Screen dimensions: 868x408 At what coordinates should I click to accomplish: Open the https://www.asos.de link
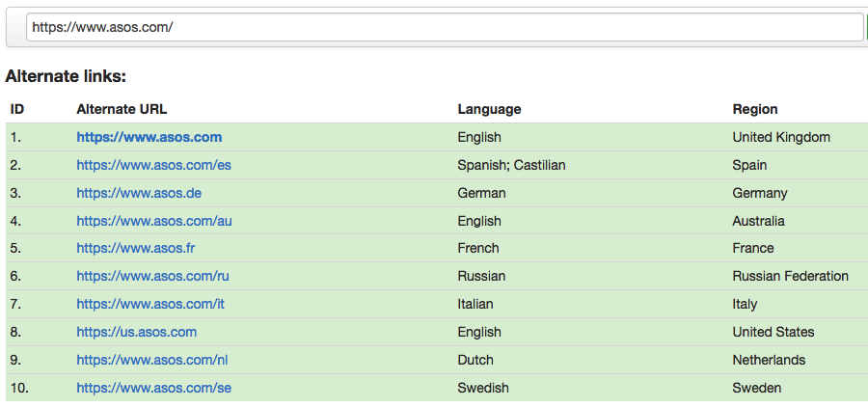[139, 193]
